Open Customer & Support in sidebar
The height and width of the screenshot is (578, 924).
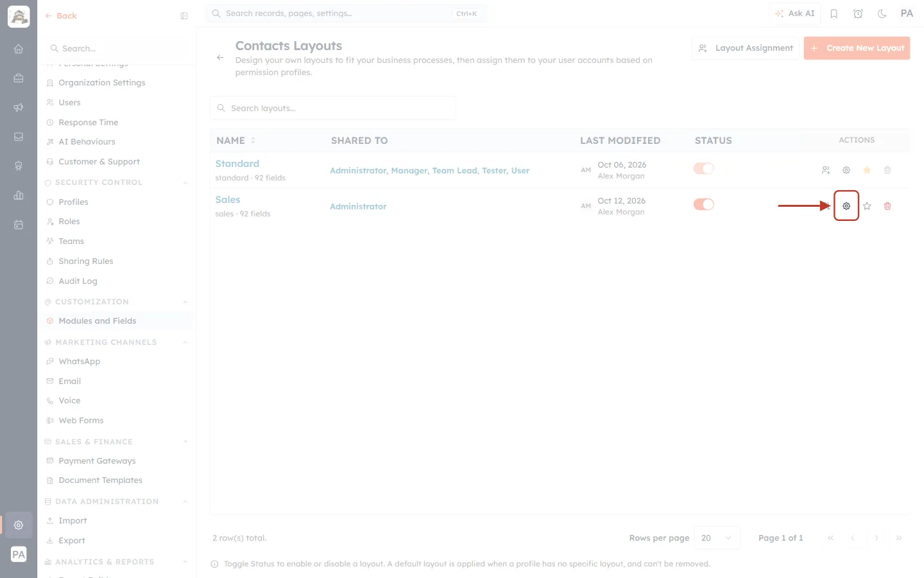point(99,162)
